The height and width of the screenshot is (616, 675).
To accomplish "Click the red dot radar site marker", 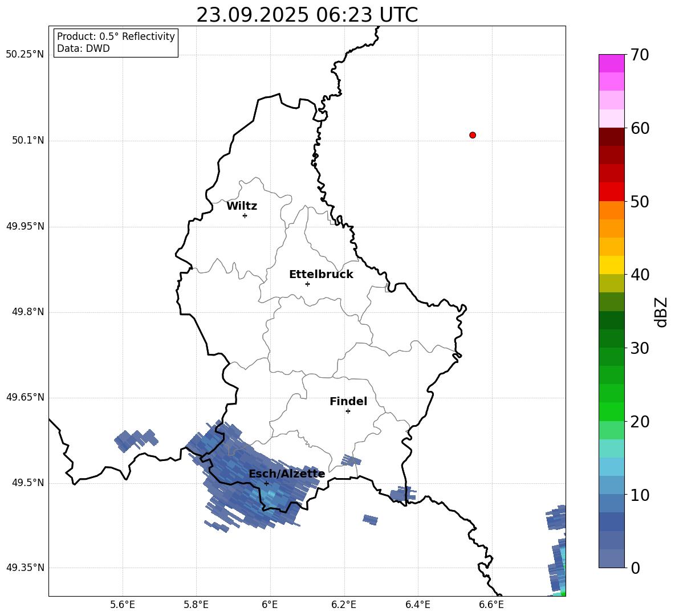I will [x=473, y=135].
